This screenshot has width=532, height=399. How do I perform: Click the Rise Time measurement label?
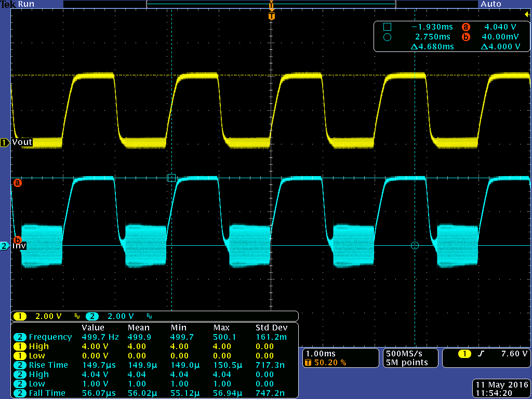pos(48,365)
